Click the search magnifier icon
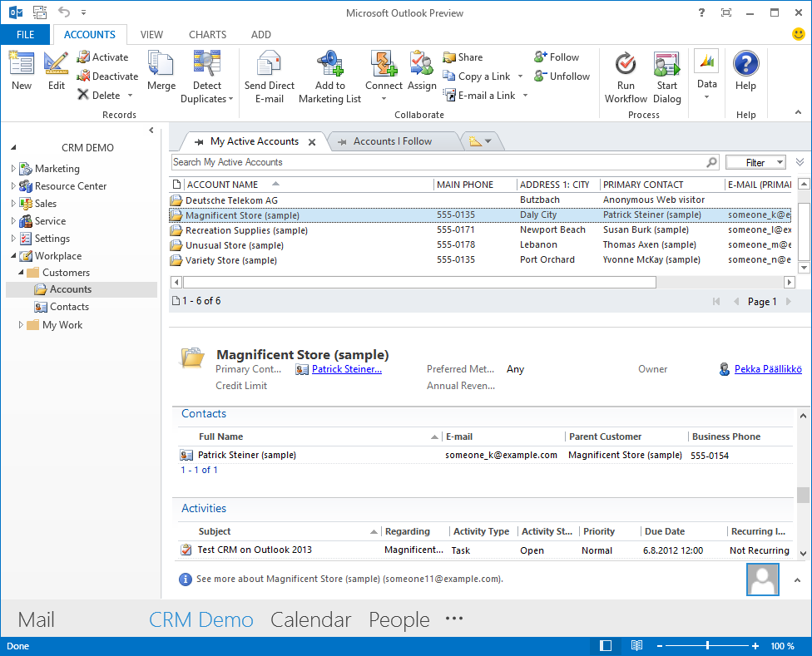The width and height of the screenshot is (812, 656). (x=712, y=162)
